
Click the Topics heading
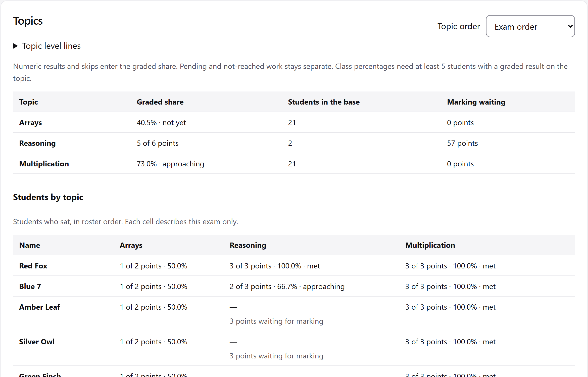(x=28, y=21)
